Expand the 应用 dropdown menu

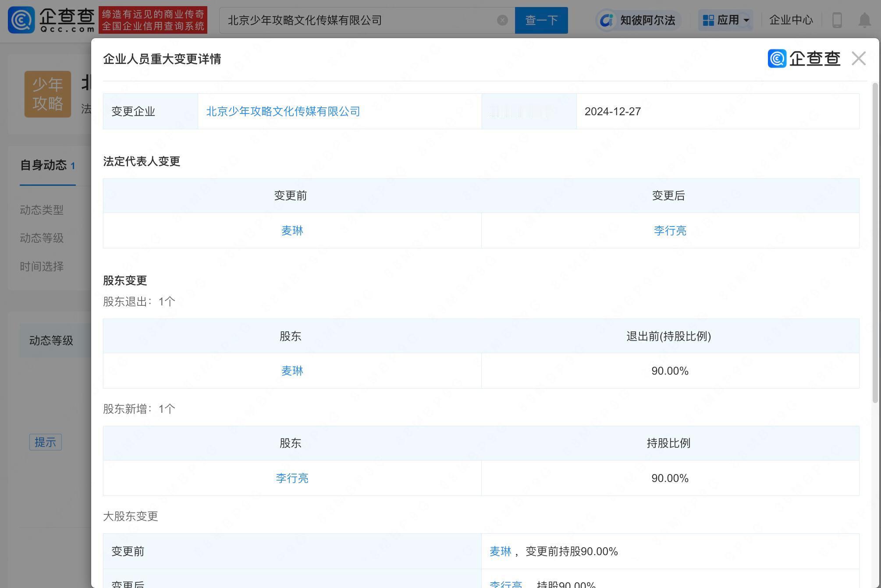coord(725,20)
